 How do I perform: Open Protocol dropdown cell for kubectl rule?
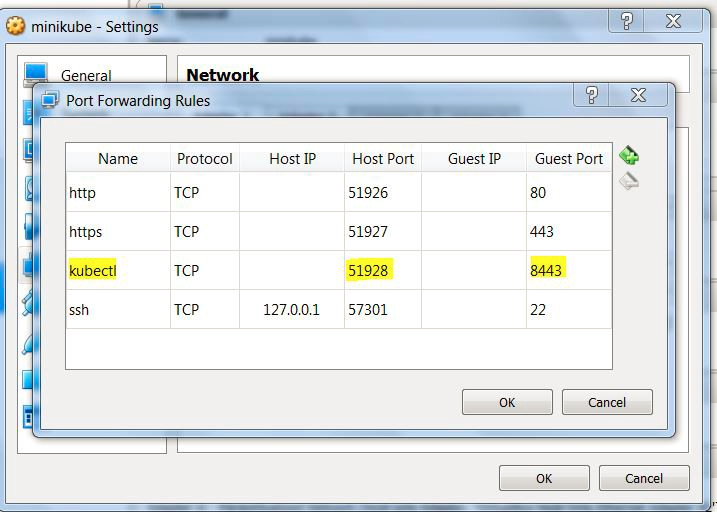[205, 270]
